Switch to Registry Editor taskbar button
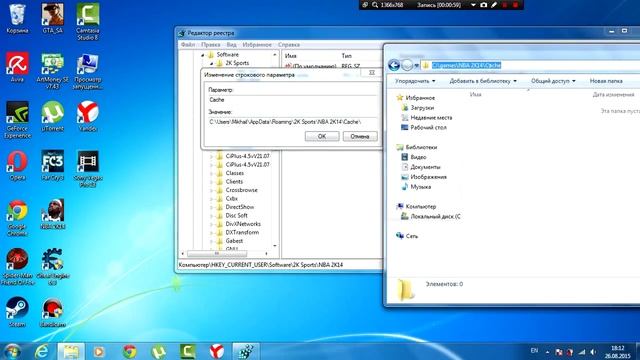 [246, 351]
